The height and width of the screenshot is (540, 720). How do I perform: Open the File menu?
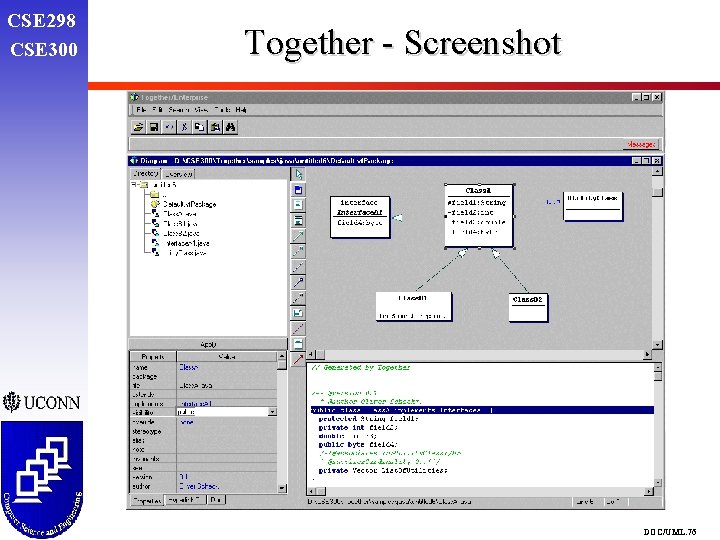tap(141, 110)
